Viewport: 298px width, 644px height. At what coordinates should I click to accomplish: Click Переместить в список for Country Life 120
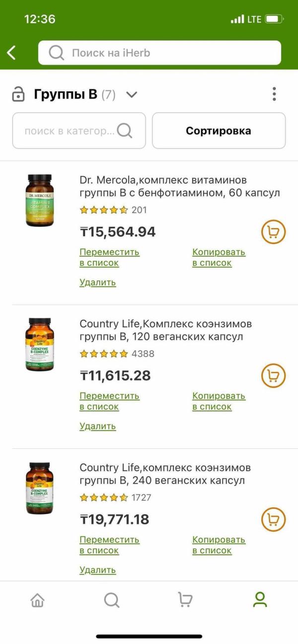[x=109, y=401]
